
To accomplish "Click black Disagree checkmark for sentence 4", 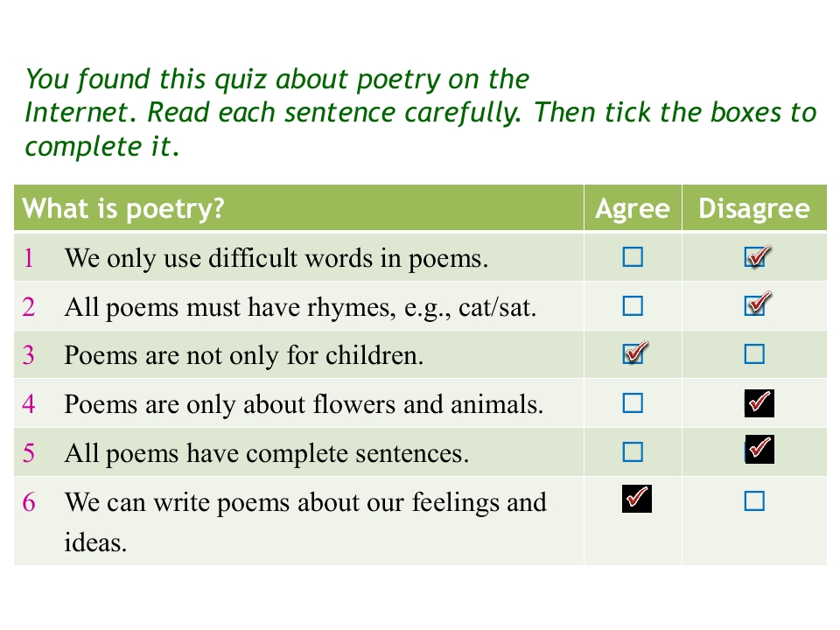I will (759, 403).
